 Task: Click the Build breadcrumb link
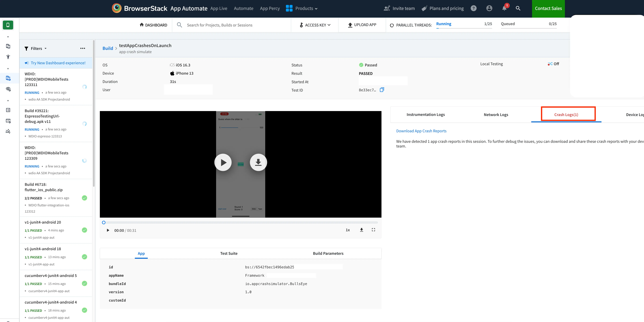coord(108,48)
